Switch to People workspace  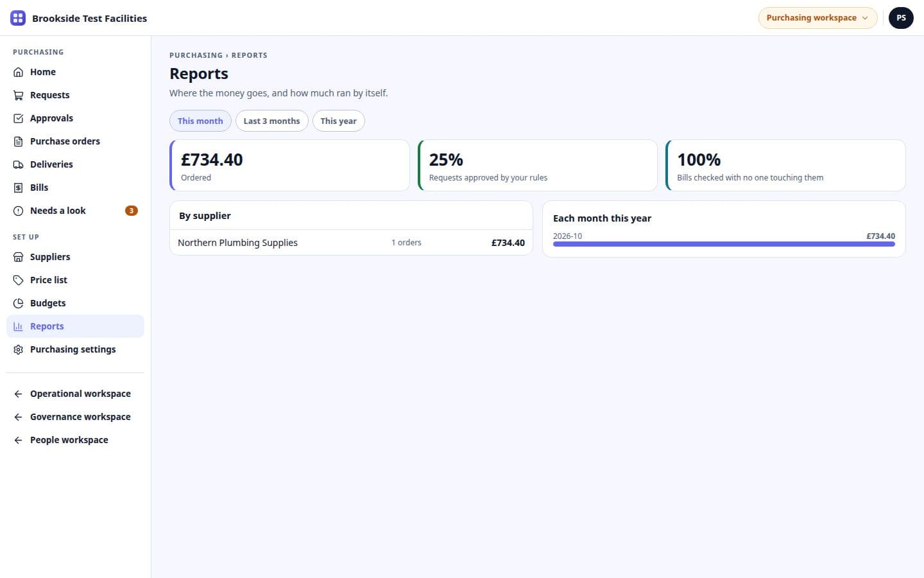75,440
